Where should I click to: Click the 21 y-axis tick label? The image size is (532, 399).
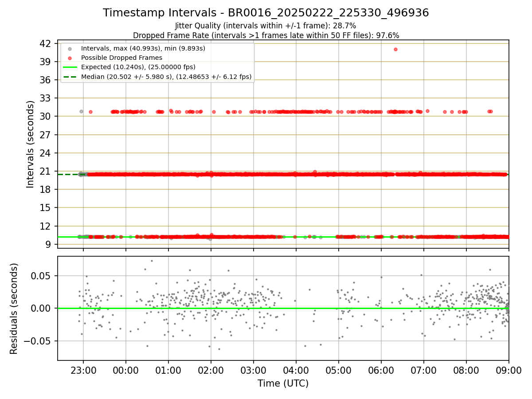pos(45,171)
